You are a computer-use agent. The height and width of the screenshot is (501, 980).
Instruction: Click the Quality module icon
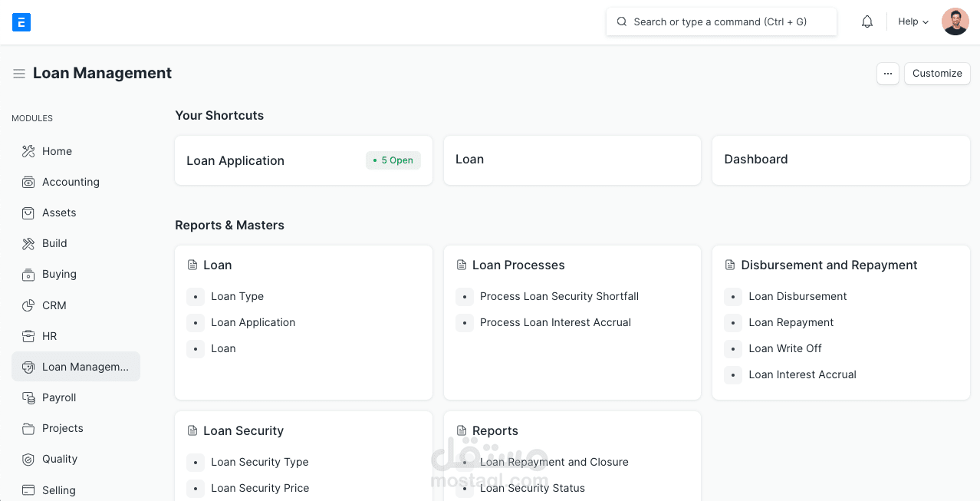pyautogui.click(x=27, y=459)
